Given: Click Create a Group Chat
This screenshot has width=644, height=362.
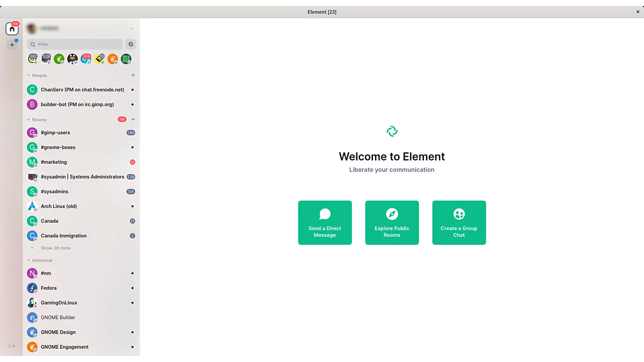Looking at the screenshot, I should click(x=459, y=223).
